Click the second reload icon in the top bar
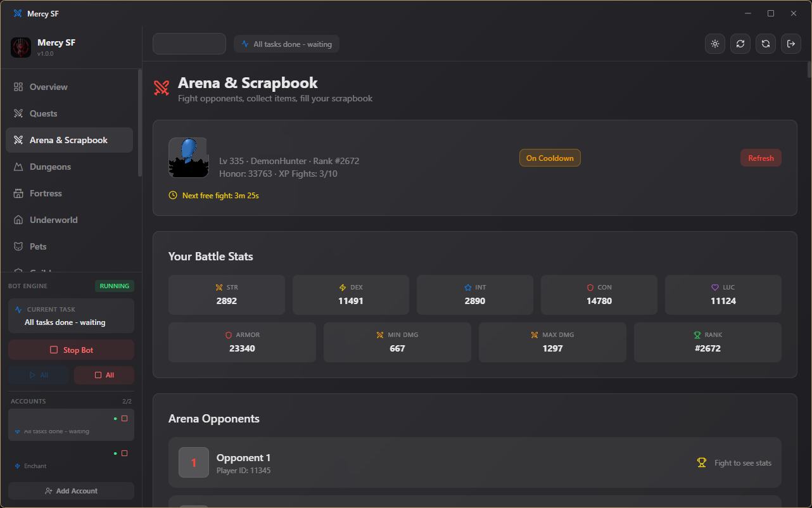The width and height of the screenshot is (812, 508). tap(766, 44)
